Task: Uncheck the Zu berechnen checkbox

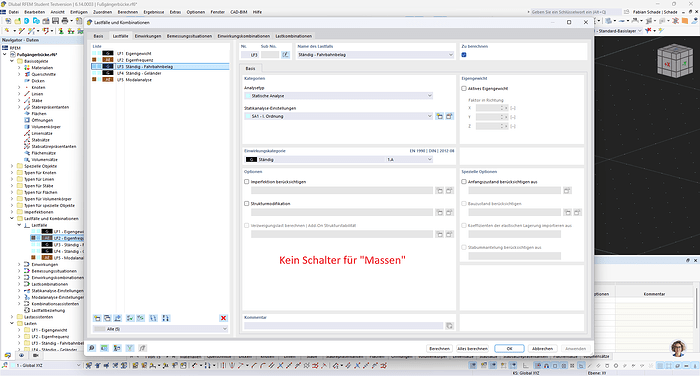Action: point(464,55)
